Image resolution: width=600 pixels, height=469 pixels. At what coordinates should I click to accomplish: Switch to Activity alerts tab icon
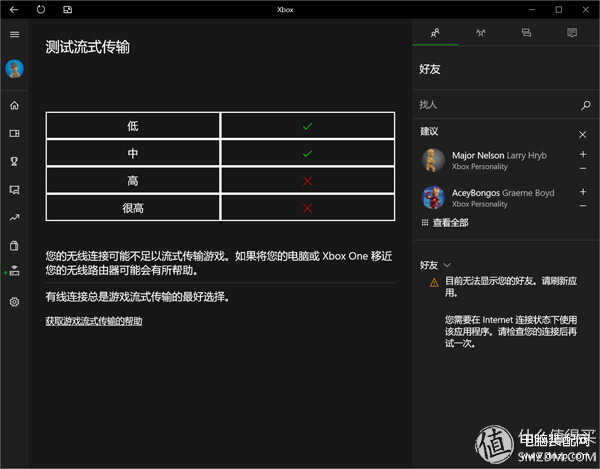572,33
